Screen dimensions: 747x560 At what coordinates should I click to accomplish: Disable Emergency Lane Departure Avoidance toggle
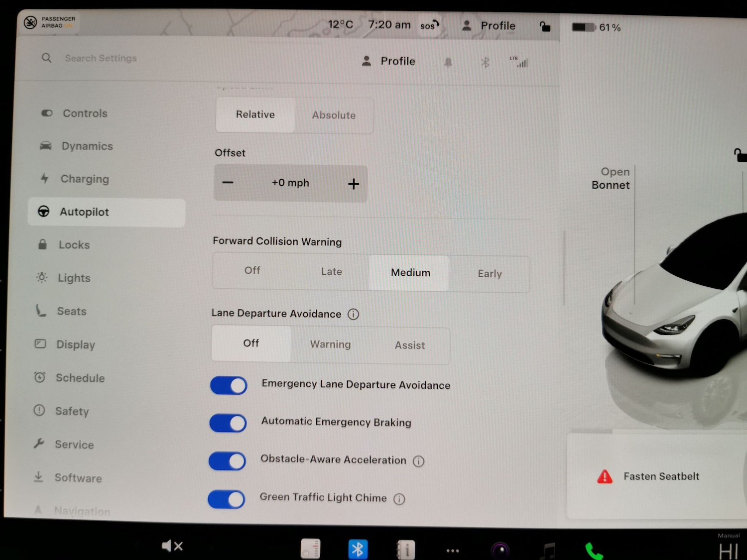[229, 385]
